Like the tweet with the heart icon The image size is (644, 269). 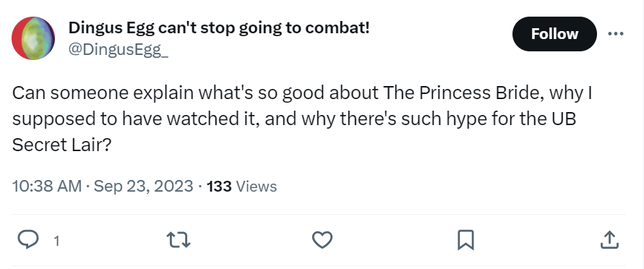point(322,240)
